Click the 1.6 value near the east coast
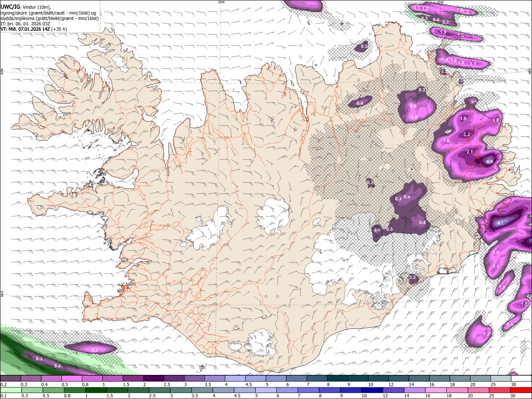The height and width of the screenshot is (399, 532). tap(496, 121)
